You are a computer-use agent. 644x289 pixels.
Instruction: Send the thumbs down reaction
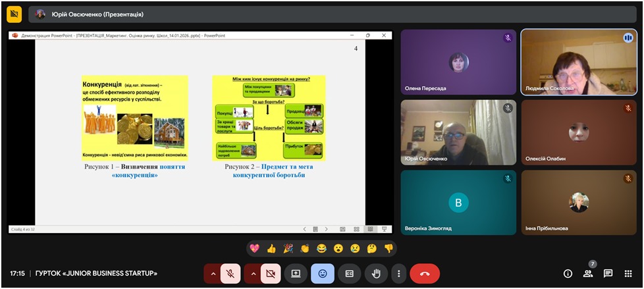coord(389,248)
